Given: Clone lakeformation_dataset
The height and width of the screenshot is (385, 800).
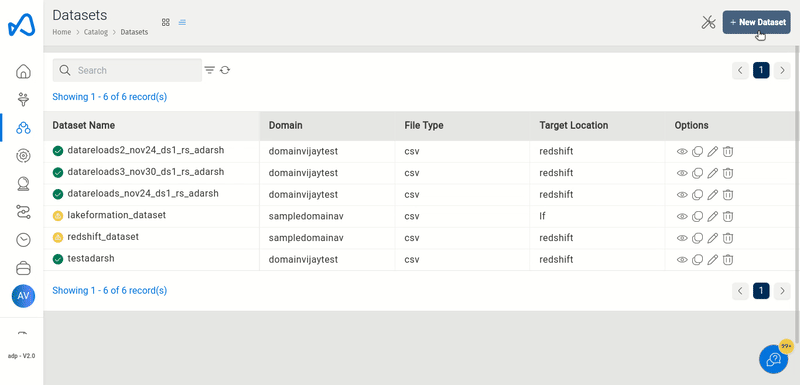Looking at the screenshot, I should pos(697,216).
